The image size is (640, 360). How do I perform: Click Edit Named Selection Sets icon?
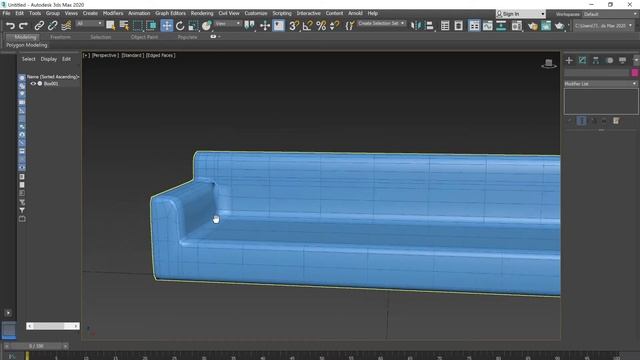coord(350,26)
